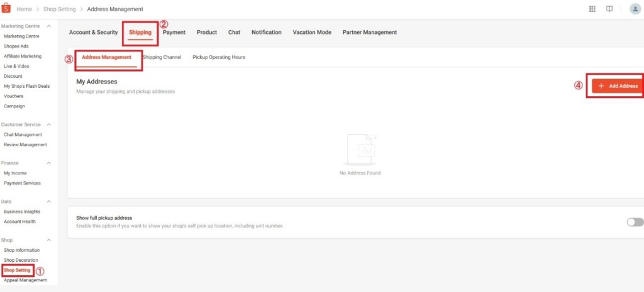Switch to Vacation Mode tab
Image resolution: width=644 pixels, height=292 pixels.
coord(312,32)
